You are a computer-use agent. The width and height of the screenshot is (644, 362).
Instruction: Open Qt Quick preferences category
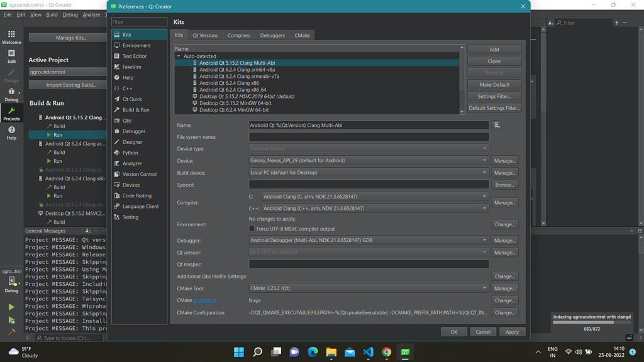(139, 99)
